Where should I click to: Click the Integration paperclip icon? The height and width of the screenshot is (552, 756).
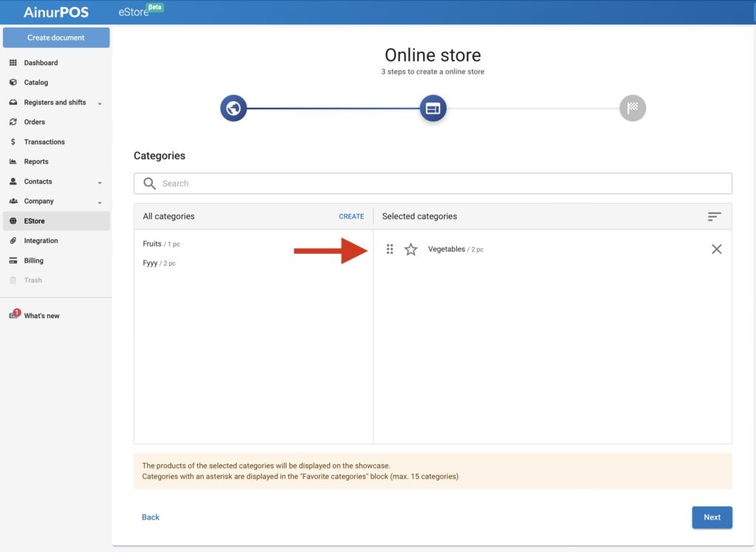pos(13,241)
